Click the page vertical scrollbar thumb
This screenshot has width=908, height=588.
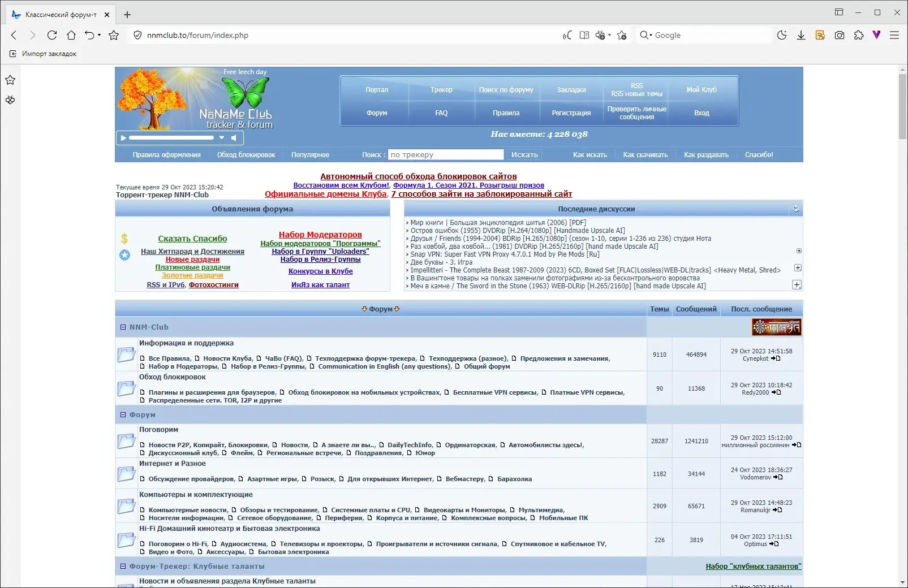tap(902, 106)
